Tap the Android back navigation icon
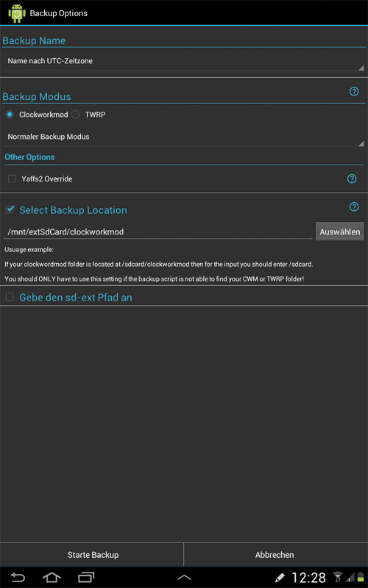368x588 pixels. [x=17, y=577]
